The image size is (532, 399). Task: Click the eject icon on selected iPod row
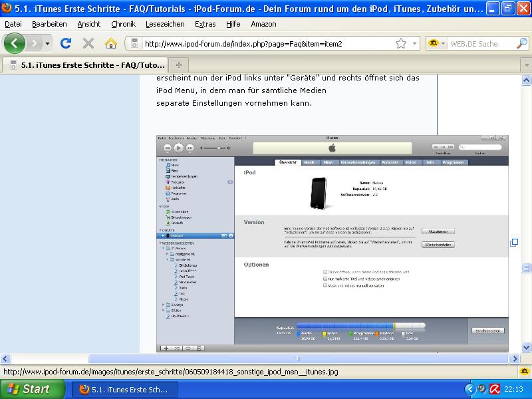click(231, 235)
